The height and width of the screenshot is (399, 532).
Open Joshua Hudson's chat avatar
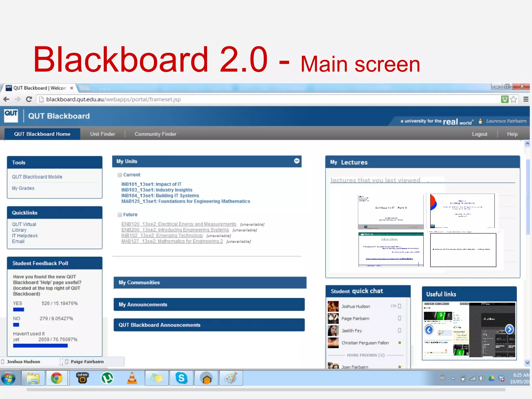(333, 306)
